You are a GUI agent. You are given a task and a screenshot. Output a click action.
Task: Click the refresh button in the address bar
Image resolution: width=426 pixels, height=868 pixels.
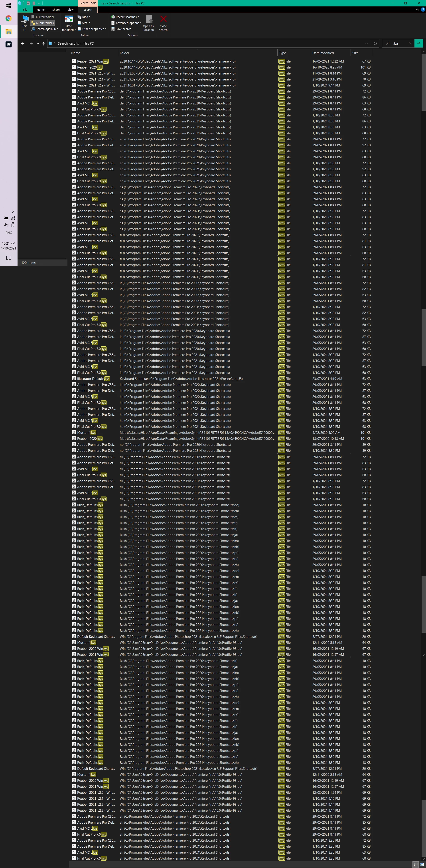click(375, 43)
